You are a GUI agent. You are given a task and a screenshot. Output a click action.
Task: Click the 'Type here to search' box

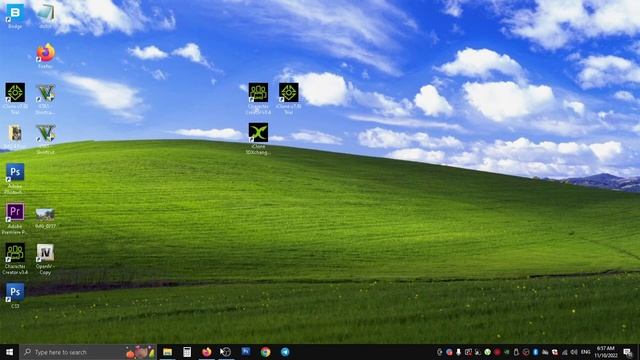pyautogui.click(x=88, y=352)
